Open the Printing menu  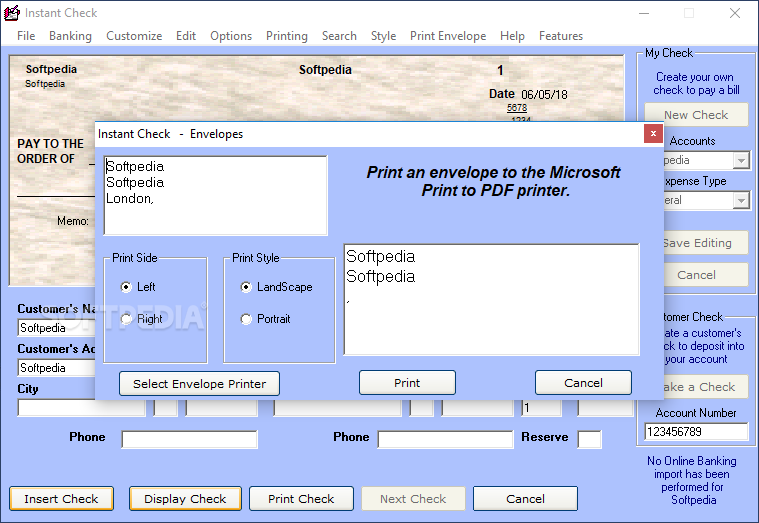pyautogui.click(x=287, y=36)
